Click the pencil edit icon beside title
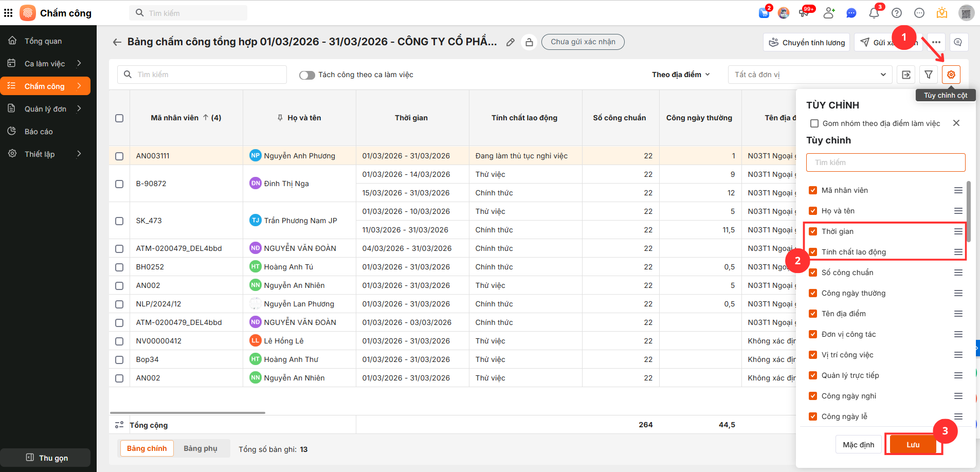 coord(510,42)
